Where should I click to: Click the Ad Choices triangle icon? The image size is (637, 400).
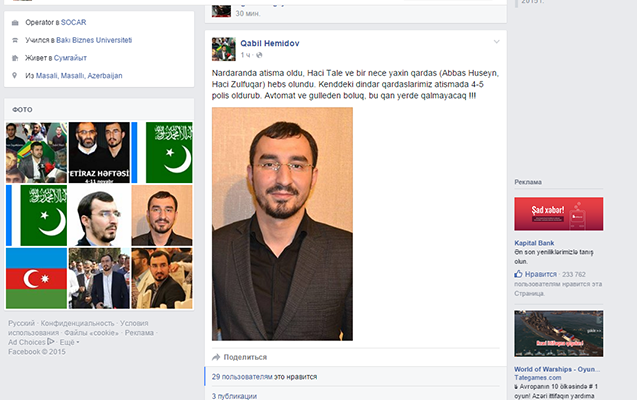(x=50, y=342)
